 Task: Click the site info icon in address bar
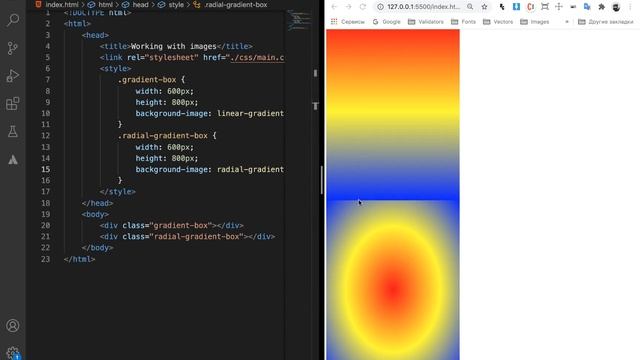380,7
